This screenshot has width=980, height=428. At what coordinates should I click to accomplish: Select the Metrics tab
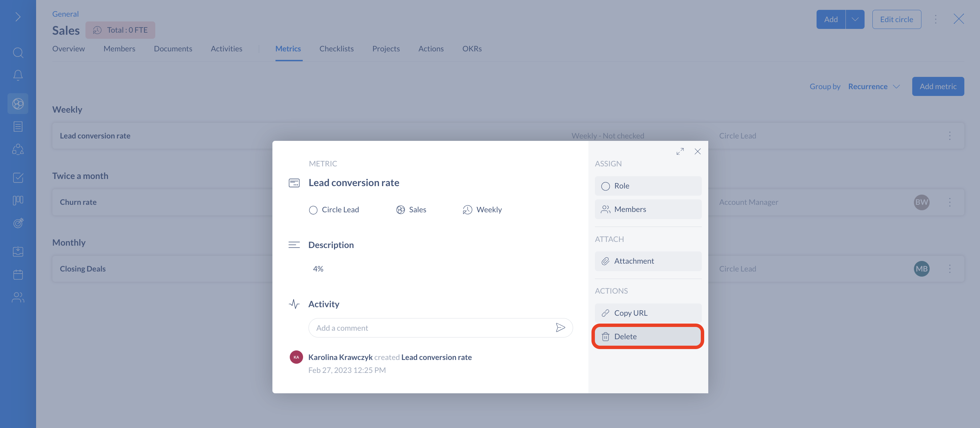coord(288,49)
